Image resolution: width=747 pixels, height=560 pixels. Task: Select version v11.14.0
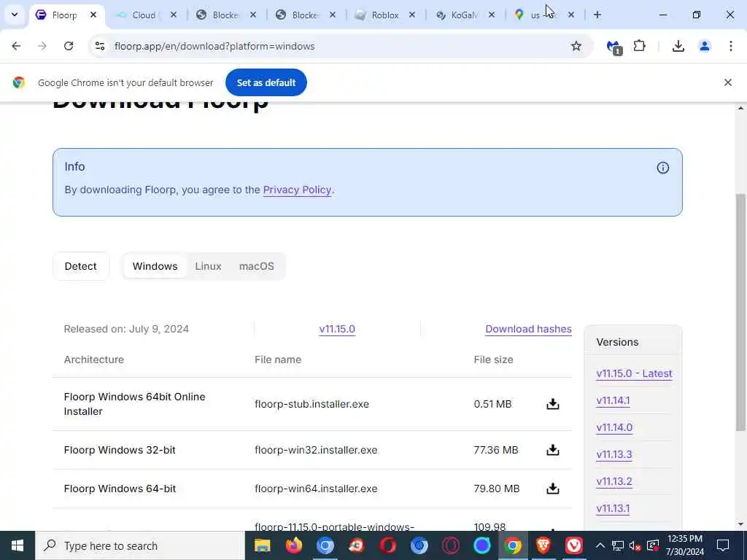click(614, 427)
